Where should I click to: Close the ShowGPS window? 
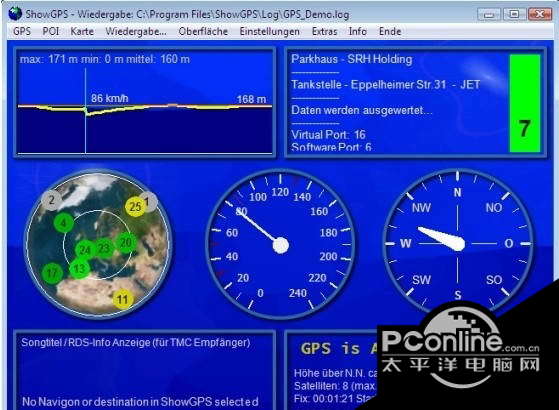540,14
